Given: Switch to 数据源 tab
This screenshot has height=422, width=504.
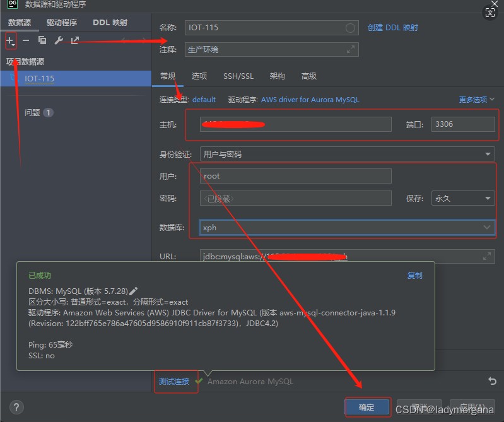Looking at the screenshot, I should (20, 23).
